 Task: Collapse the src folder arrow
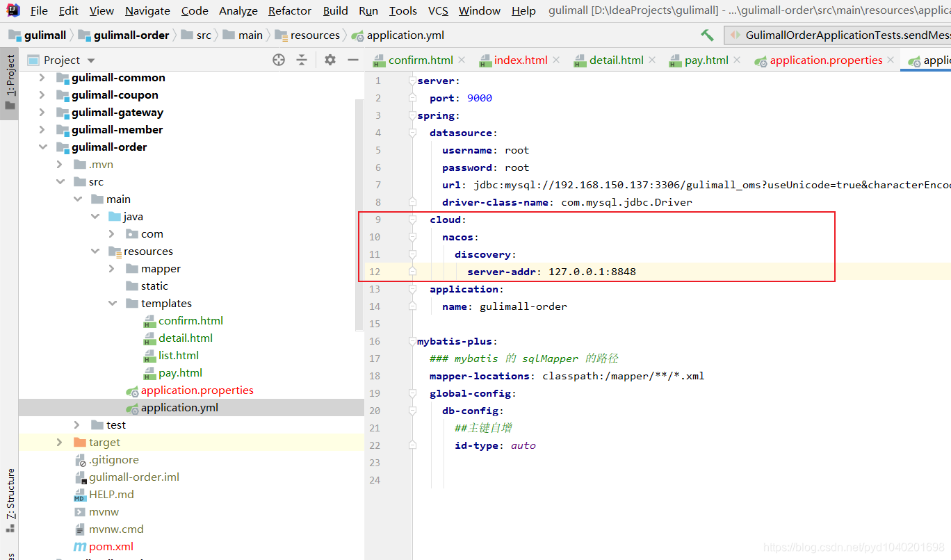[x=60, y=181]
